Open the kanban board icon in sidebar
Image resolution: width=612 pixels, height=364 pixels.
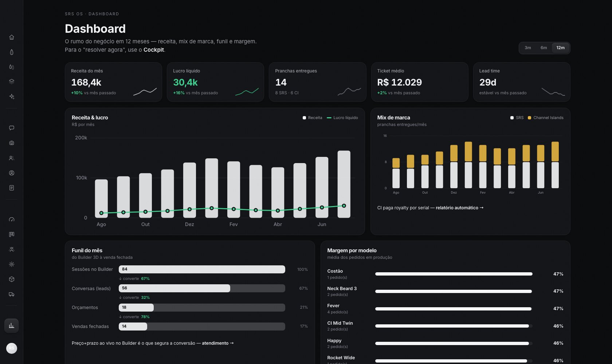[x=12, y=234]
